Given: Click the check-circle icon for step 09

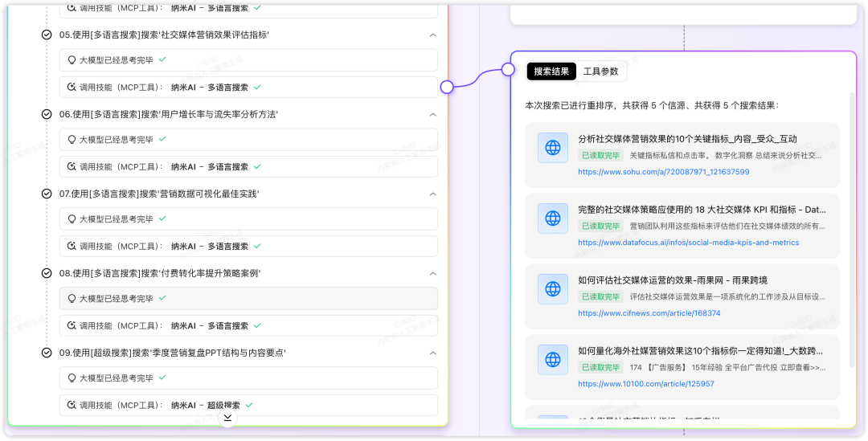Looking at the screenshot, I should 47,353.
